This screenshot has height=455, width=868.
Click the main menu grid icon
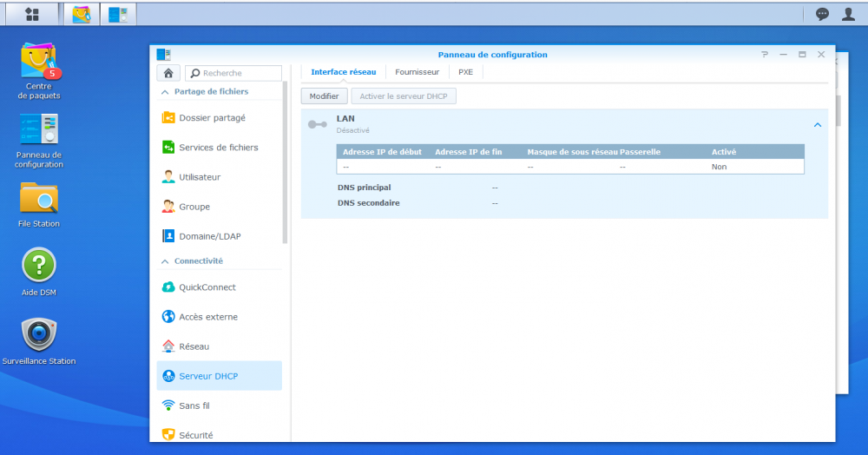31,14
